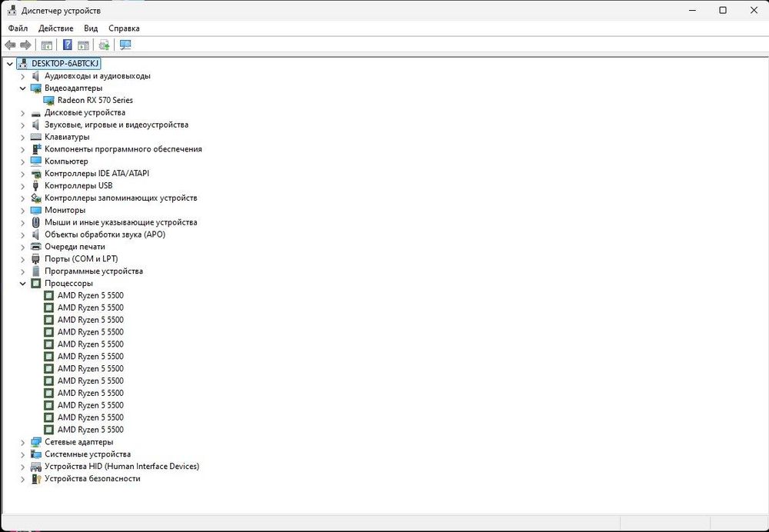This screenshot has height=532, width=769.
Task: Expand the Контроллеры USB category
Action: pyautogui.click(x=22, y=186)
